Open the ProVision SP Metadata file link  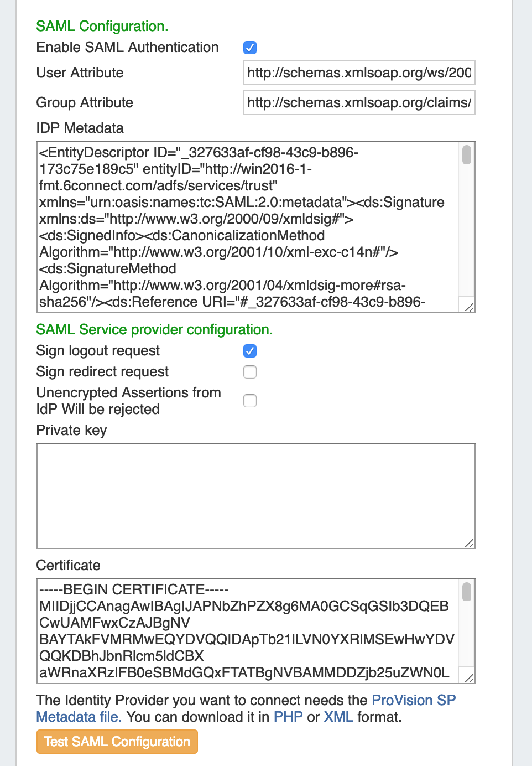(414, 701)
